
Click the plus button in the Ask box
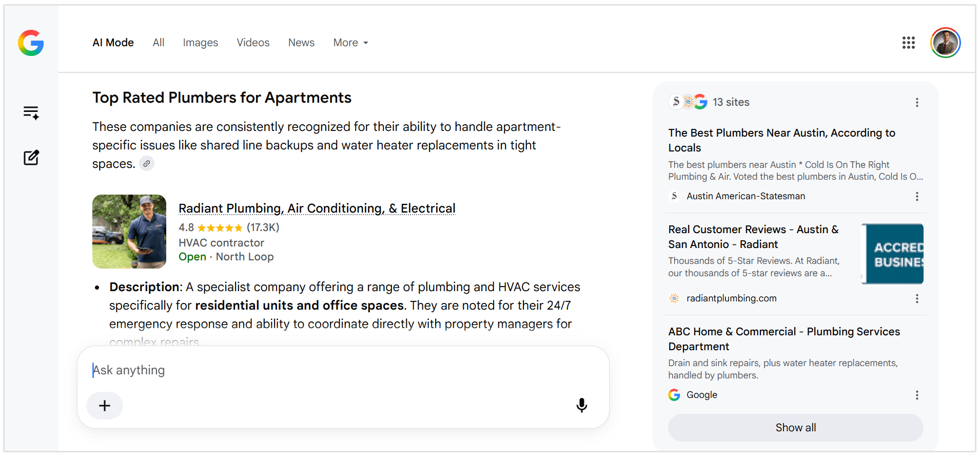pos(105,406)
